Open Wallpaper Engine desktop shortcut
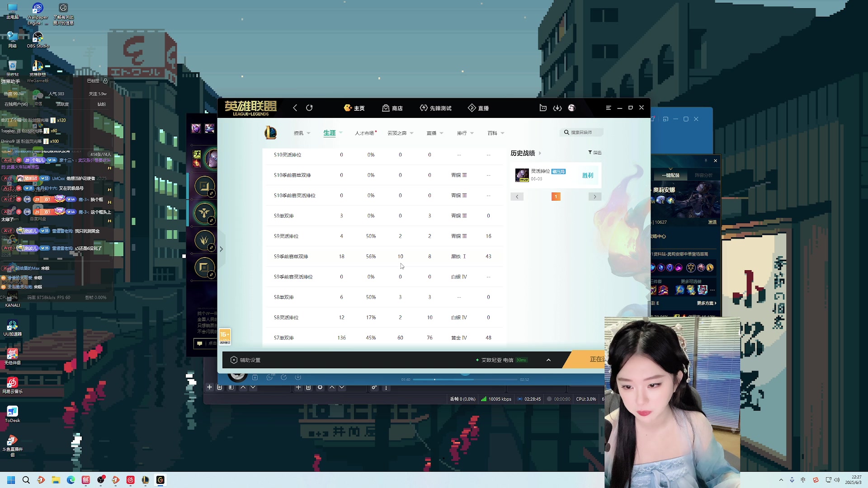868x488 pixels. pyautogui.click(x=38, y=14)
